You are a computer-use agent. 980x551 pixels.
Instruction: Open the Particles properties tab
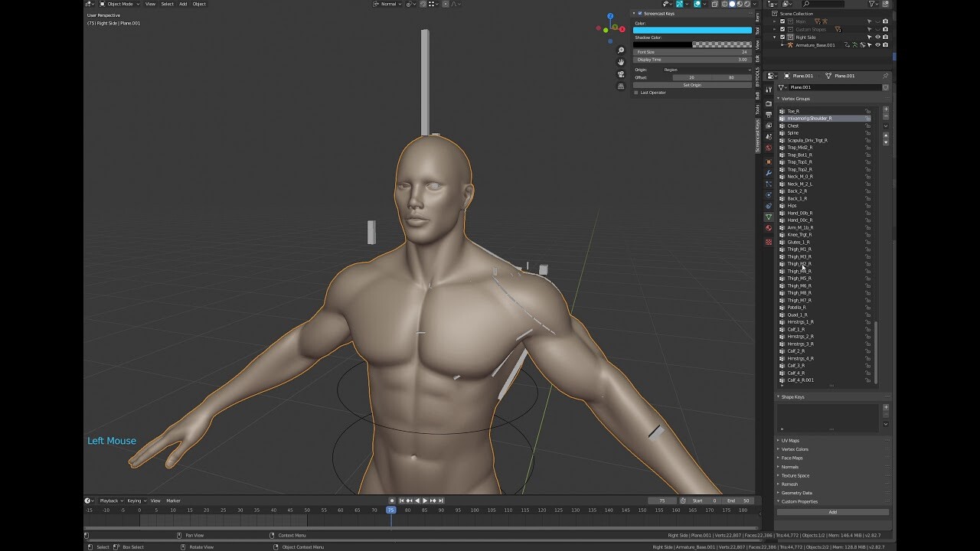(769, 184)
